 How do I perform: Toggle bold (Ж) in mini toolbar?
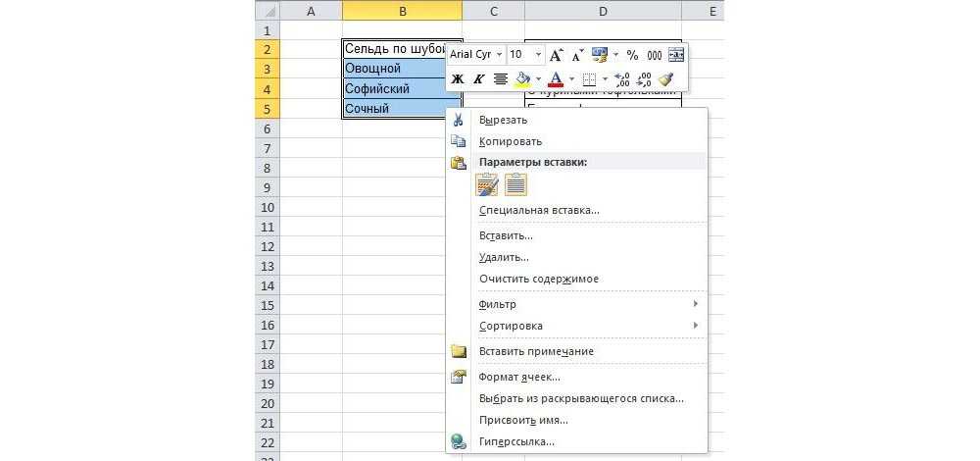pos(458,79)
